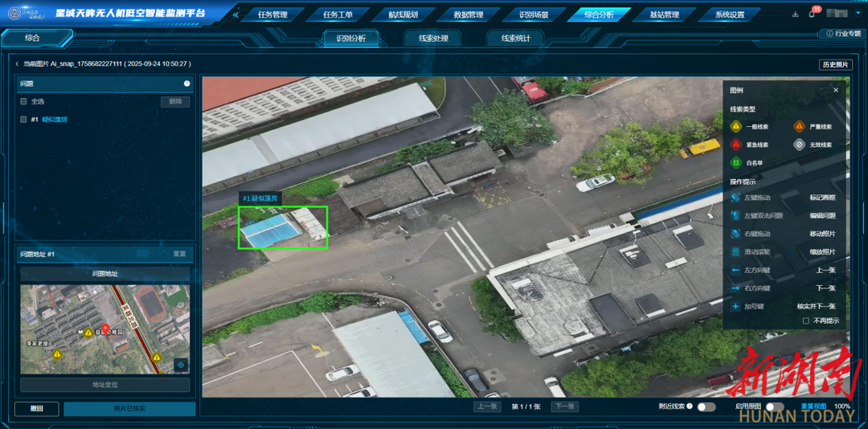
Task: Click the help icon in 问题 panel header
Action: tap(186, 84)
